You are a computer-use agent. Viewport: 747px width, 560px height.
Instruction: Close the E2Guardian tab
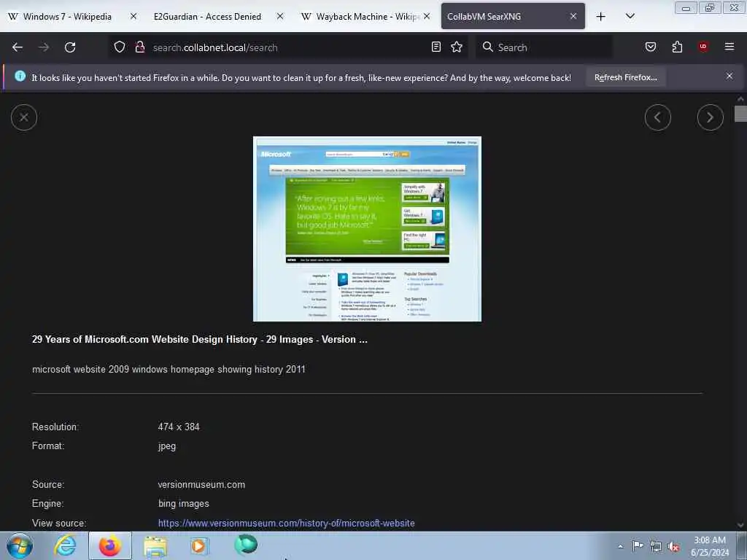coord(280,16)
